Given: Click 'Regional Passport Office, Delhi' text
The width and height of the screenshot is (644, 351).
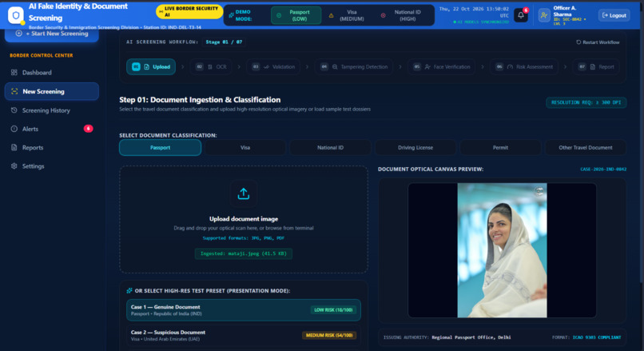Looking at the screenshot, I should pos(471,337).
